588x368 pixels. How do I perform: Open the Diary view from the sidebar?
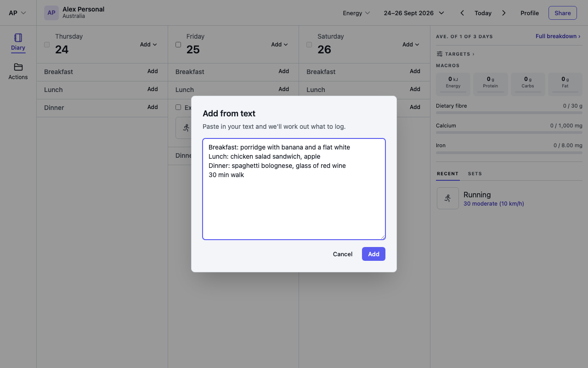point(18,42)
